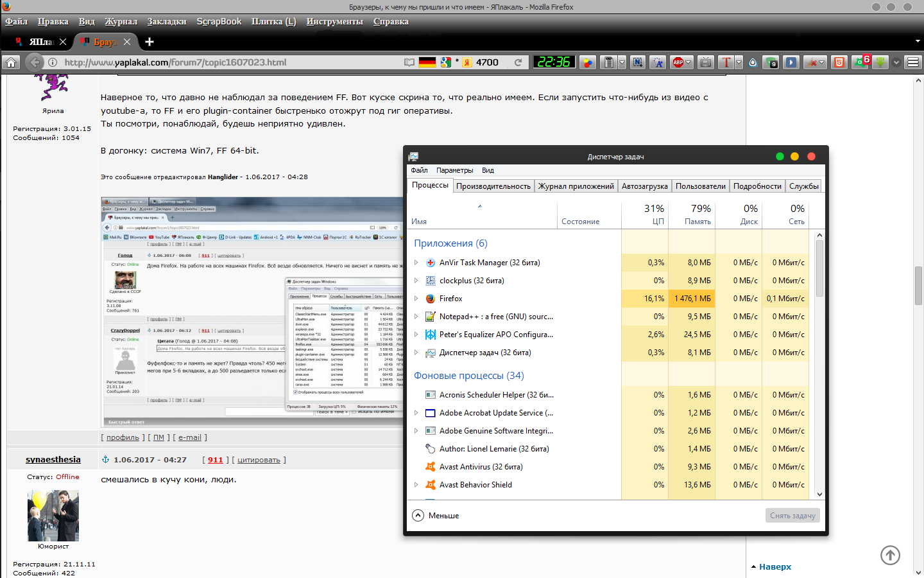Viewport: 924px width, 578px height.
Task: Switch to the Службы tab
Action: [804, 186]
